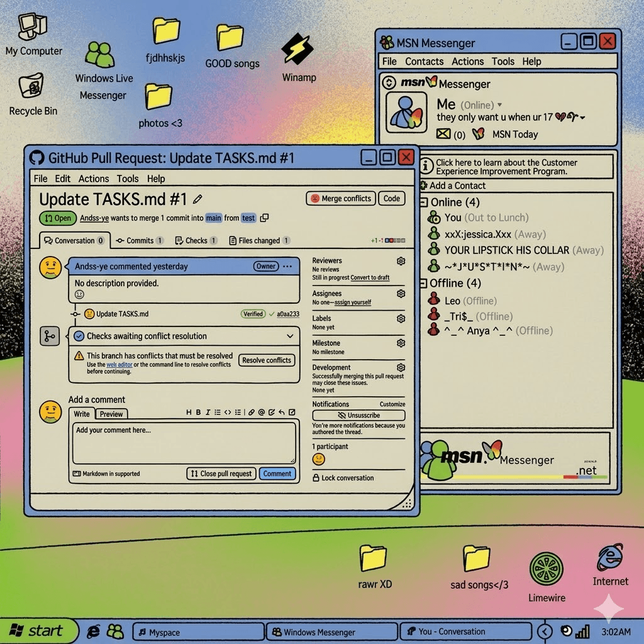Click the a0aa233 commit hash link
This screenshot has width=644, height=644.
coord(288,314)
